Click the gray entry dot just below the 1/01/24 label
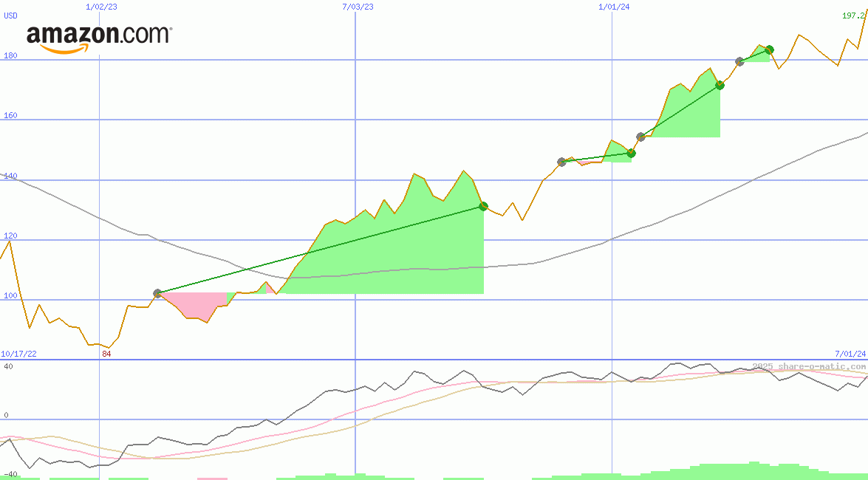Viewport: 868px width, 480px height. point(561,162)
